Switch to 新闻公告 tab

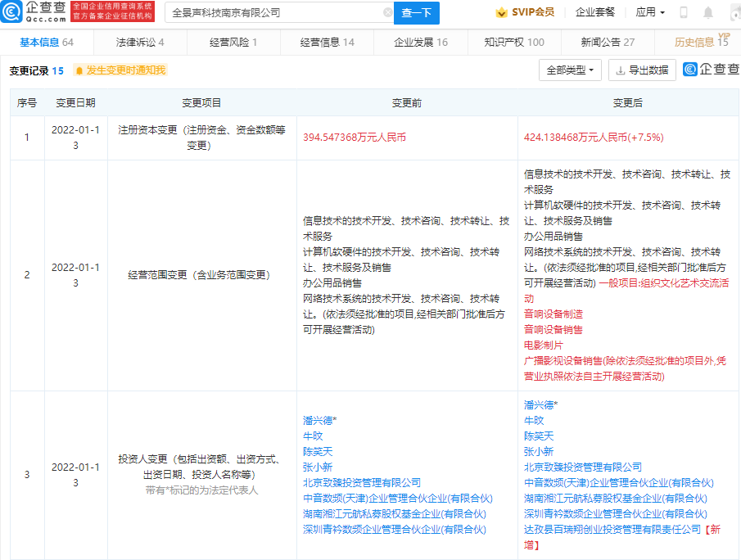coord(608,42)
